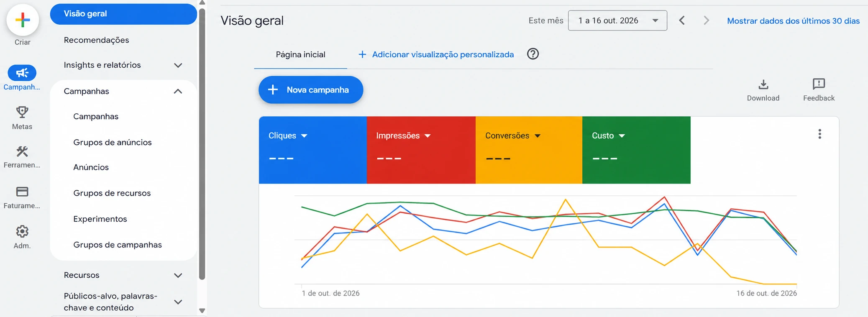
Task: Open Experimentos in the sidebar
Action: point(100,219)
